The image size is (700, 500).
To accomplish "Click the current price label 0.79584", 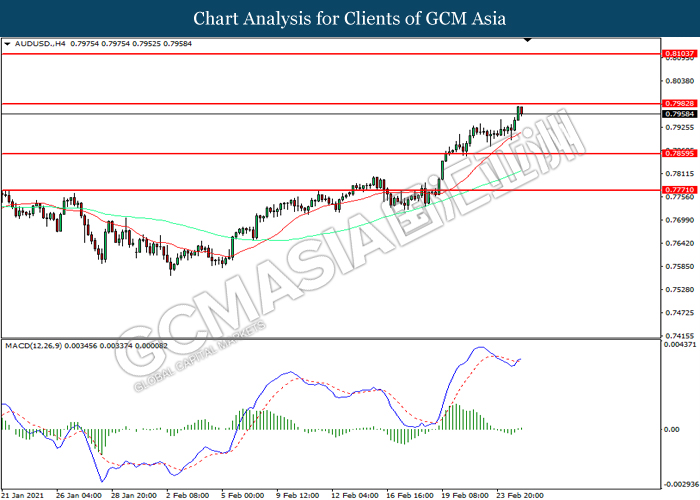I will coord(679,114).
